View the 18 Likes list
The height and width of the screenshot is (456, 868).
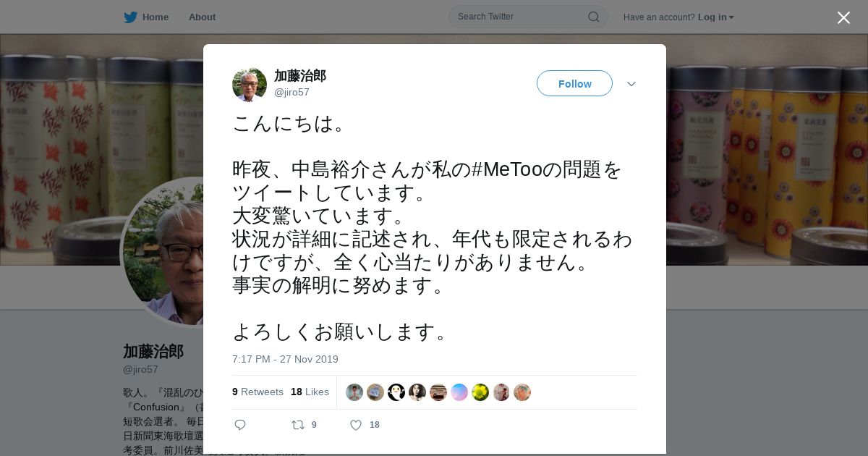pyautogui.click(x=310, y=392)
